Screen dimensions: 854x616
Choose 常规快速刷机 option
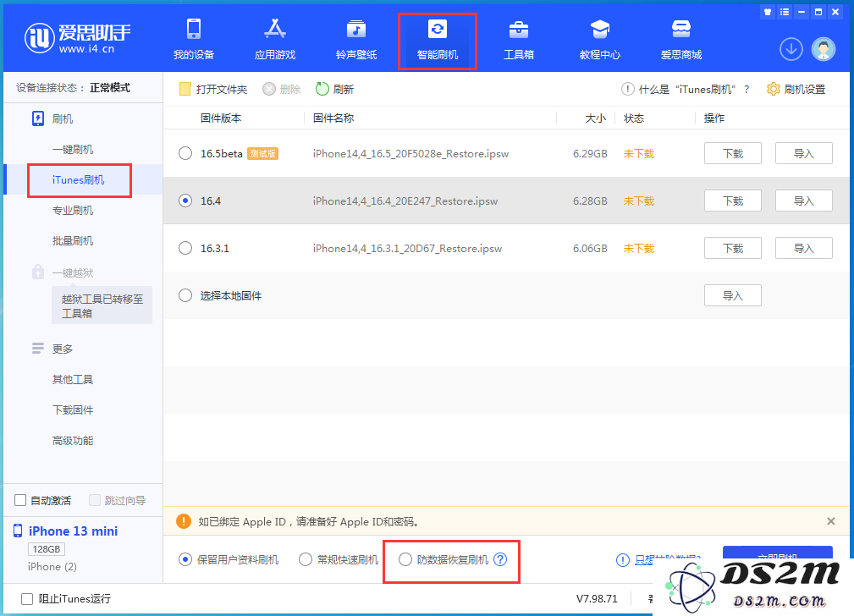coord(305,559)
